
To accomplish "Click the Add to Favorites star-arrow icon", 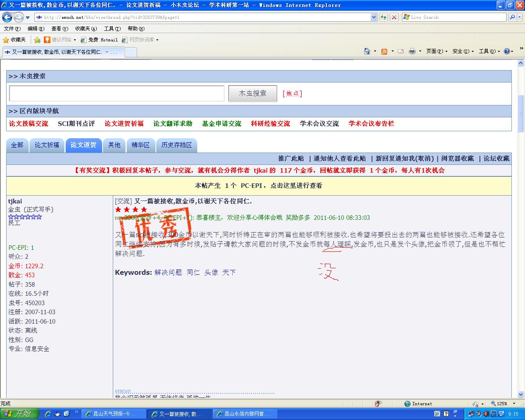I will [x=37, y=40].
